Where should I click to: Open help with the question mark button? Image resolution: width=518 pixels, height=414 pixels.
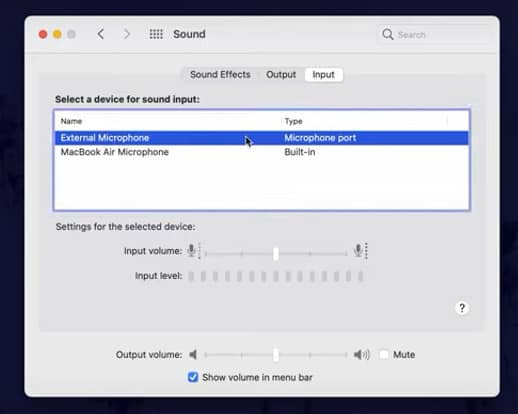(x=462, y=308)
